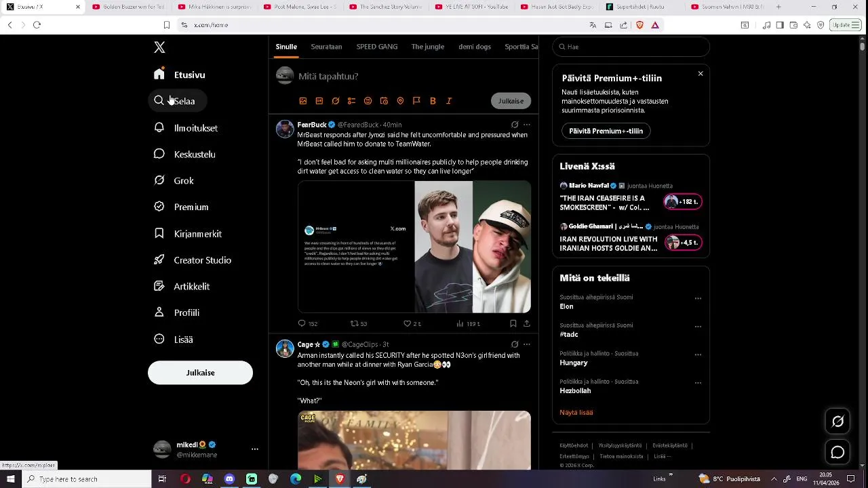Open The jungle feed tab
Screen dimensions: 868x488
click(428, 47)
